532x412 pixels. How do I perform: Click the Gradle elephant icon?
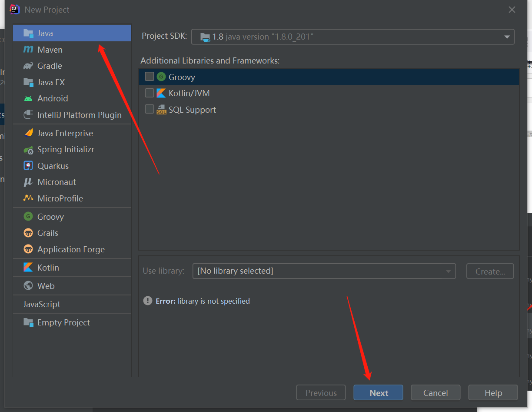28,66
